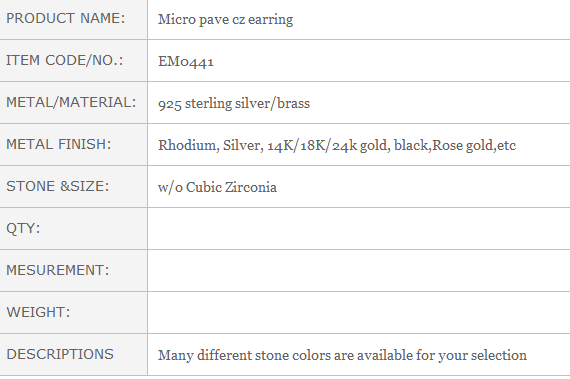Click the METAL FINISH label cell
570x379 pixels.
click(x=73, y=145)
